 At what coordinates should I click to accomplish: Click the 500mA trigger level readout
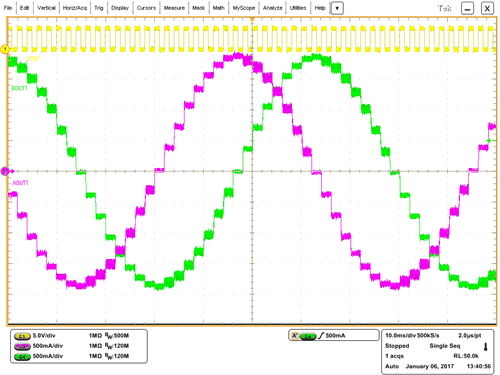coord(335,336)
